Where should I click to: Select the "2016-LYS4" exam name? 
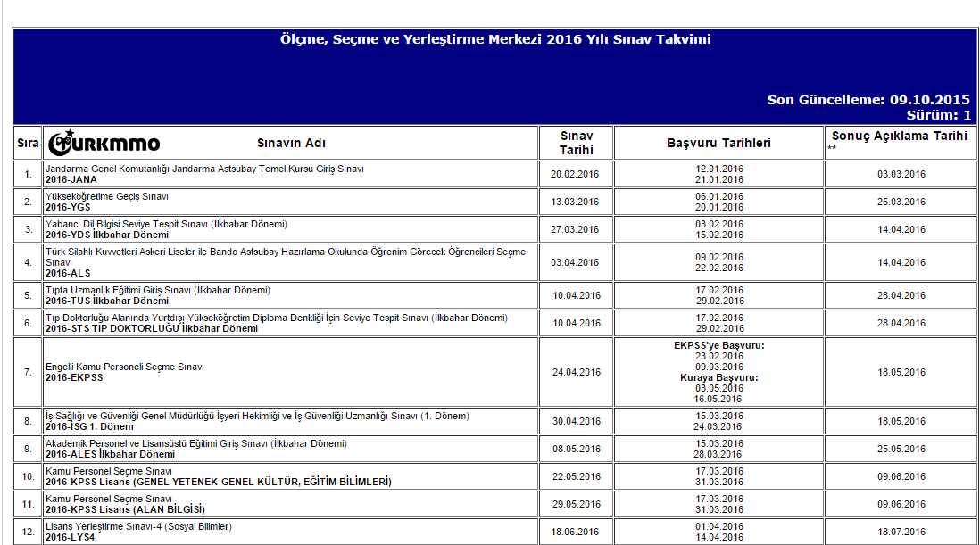[x=70, y=538]
